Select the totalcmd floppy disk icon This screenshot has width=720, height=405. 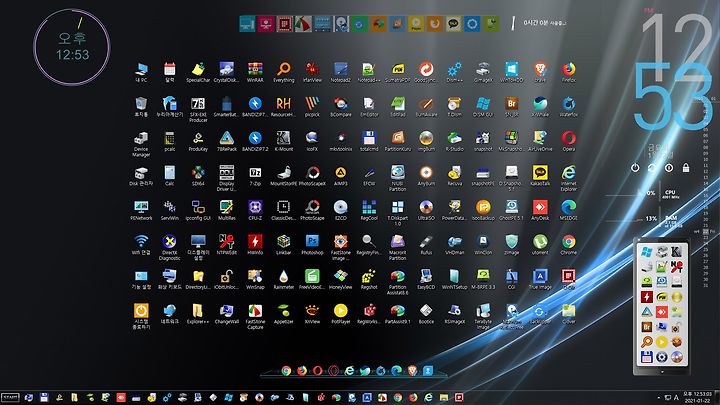coord(369,139)
